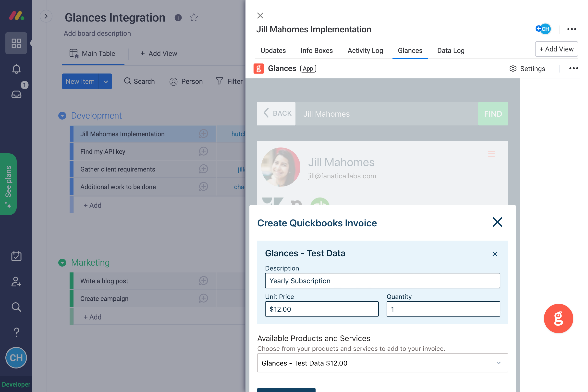Click + Add under Marketing group
Screen dimensions: 588x392
[93, 317]
